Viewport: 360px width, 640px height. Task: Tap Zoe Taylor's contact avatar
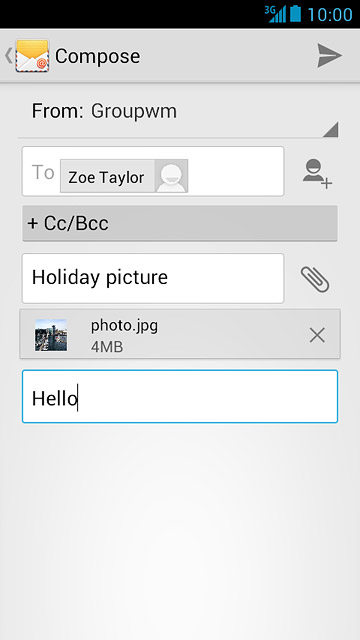coord(171,176)
